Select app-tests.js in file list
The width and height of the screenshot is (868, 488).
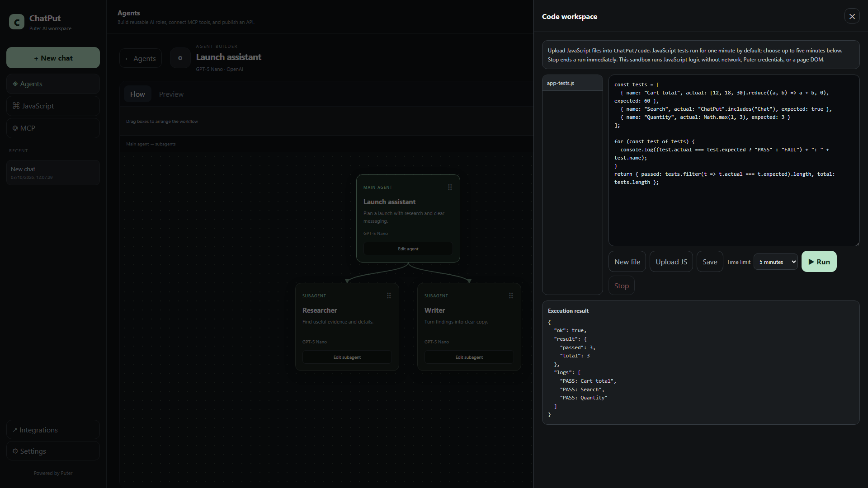pos(572,83)
